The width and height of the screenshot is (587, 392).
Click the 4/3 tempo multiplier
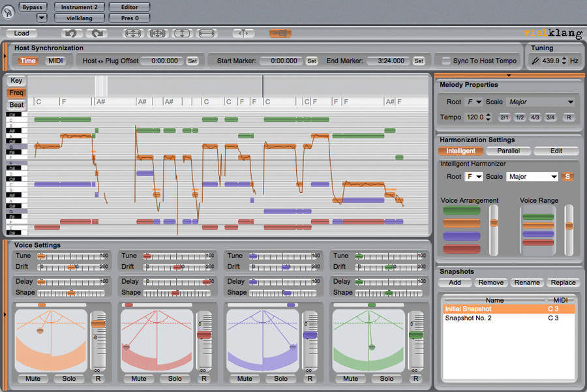point(535,117)
